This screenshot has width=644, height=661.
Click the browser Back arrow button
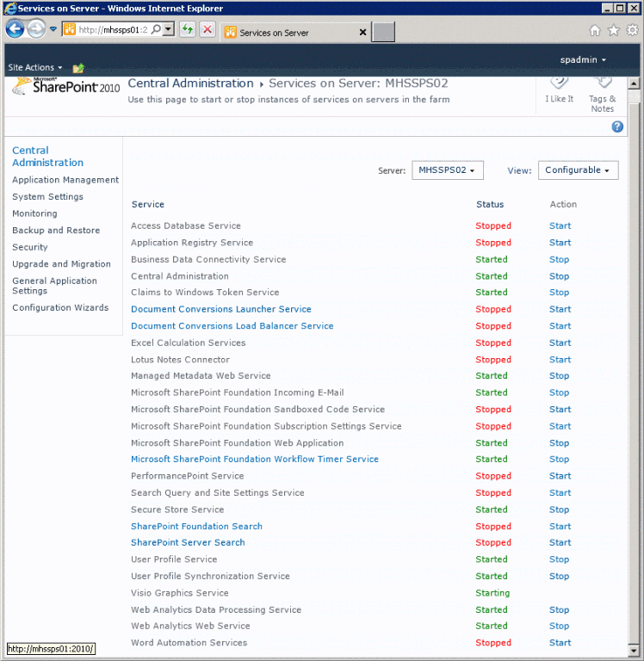click(x=15, y=29)
